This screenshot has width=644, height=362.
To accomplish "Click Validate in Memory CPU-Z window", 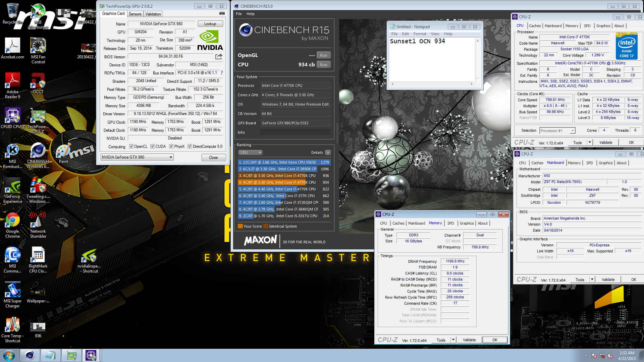I will (x=469, y=340).
